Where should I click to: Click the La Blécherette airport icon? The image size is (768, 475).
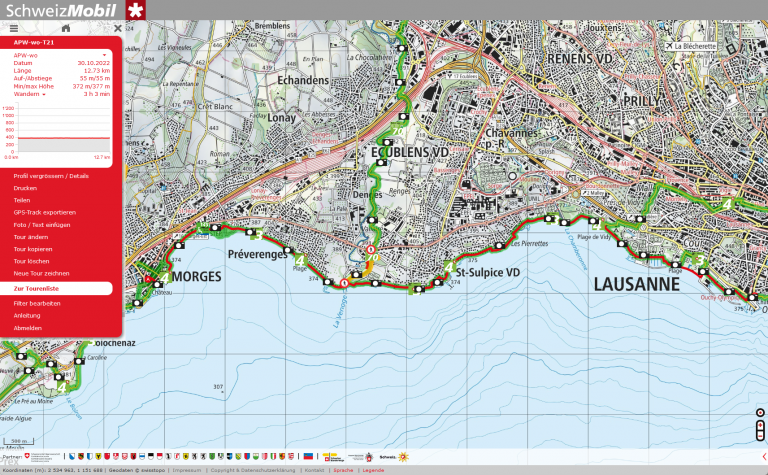point(667,45)
